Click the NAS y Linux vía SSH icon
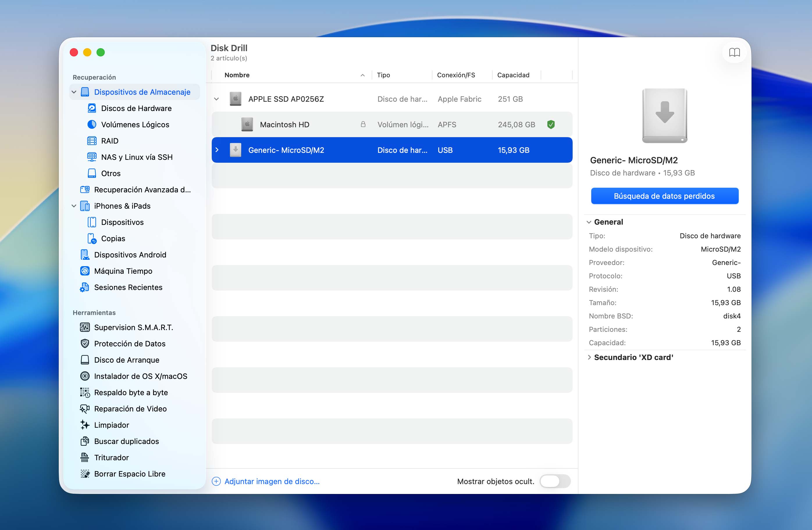This screenshot has height=530, width=812. pyautogui.click(x=91, y=157)
